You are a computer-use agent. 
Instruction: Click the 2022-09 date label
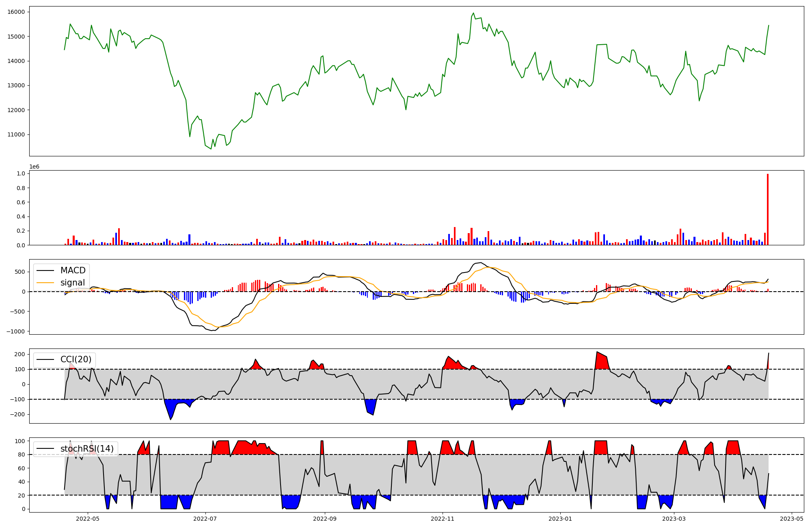coord(325,518)
